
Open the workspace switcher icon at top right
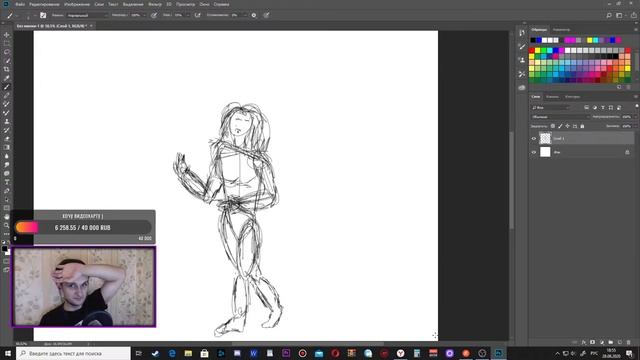(619, 15)
